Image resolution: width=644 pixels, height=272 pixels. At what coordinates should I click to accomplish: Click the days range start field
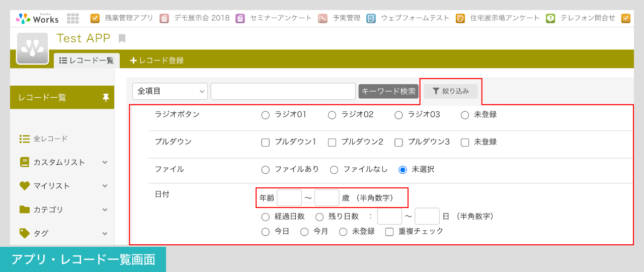pos(389,216)
